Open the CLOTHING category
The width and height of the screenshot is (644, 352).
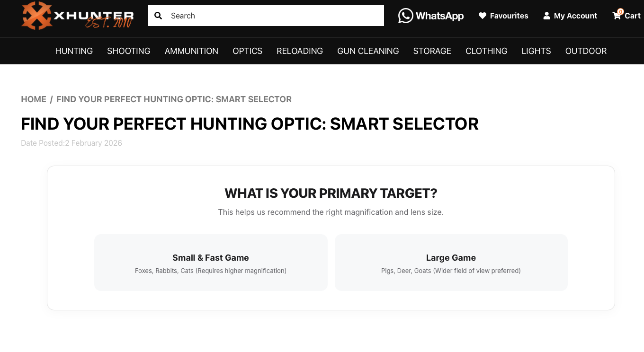[x=486, y=51]
